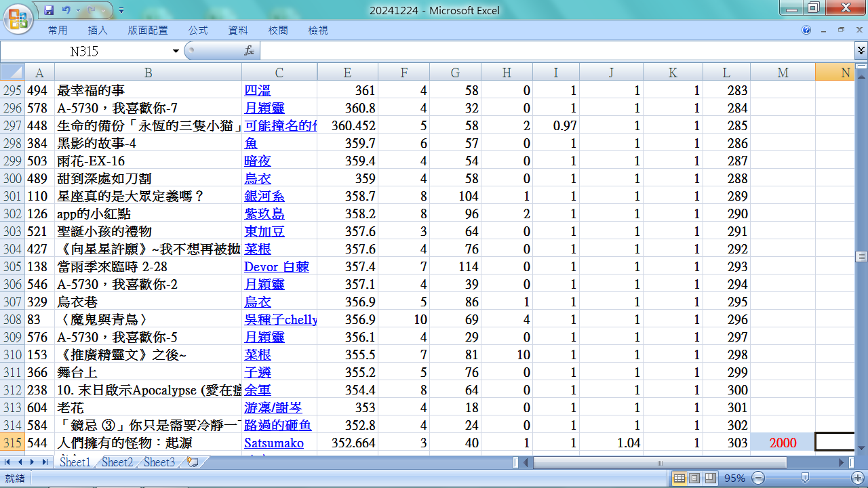Go to last sheet navigation arrow
Screen dimensions: 868x488
click(45, 462)
